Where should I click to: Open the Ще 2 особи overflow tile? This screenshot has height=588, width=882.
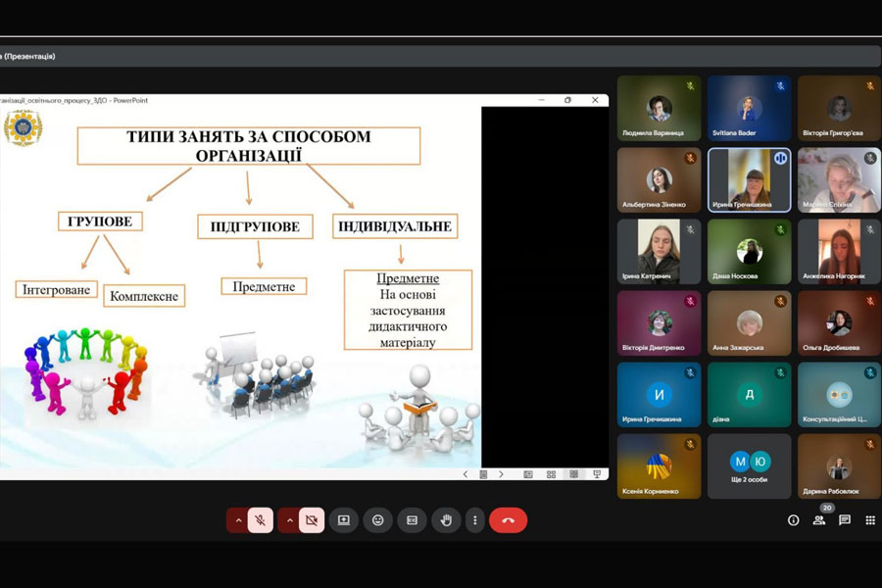(x=750, y=465)
